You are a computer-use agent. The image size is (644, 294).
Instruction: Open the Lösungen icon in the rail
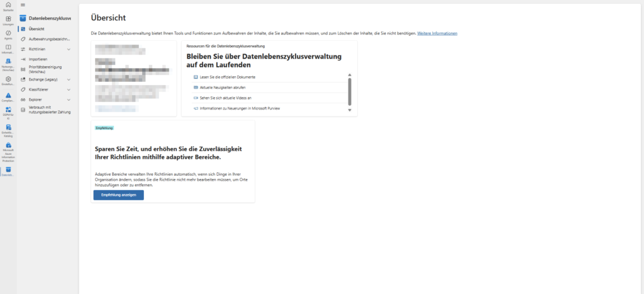click(x=8, y=20)
